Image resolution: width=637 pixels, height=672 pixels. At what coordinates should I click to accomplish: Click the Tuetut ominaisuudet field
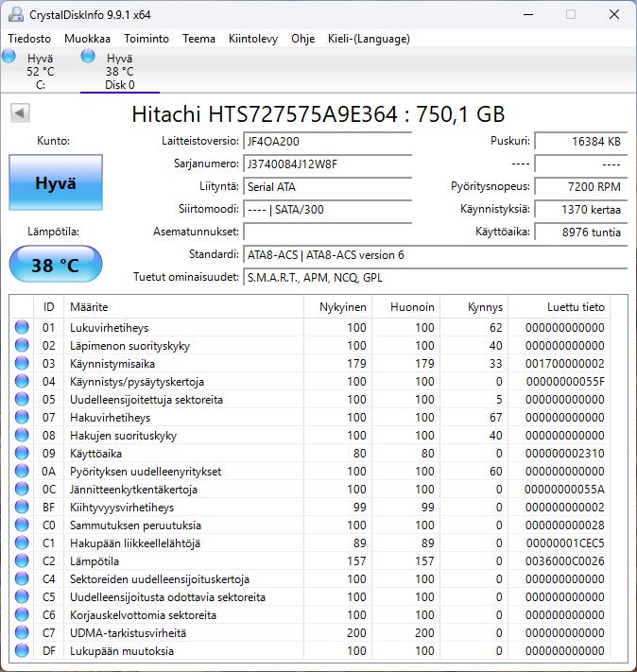pos(436,277)
